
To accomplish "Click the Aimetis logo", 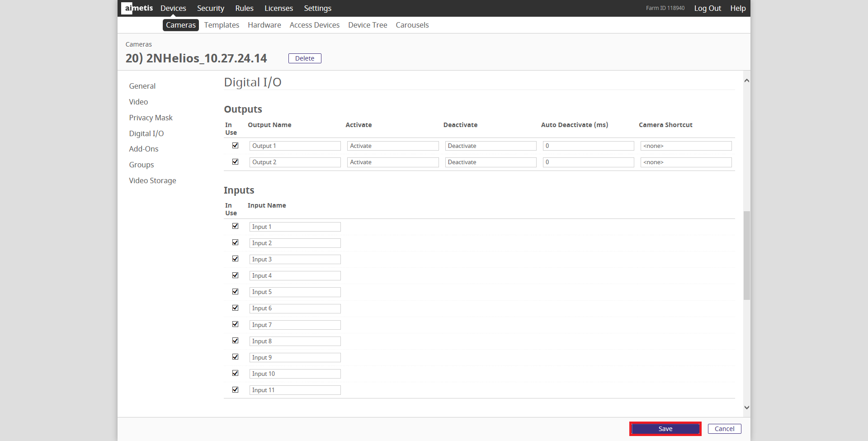I will coord(137,8).
